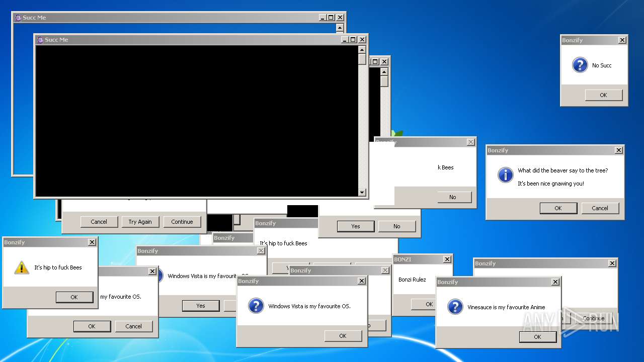Click Cancel next to Try Again
Screen dimensions: 644x362
pos(99,222)
